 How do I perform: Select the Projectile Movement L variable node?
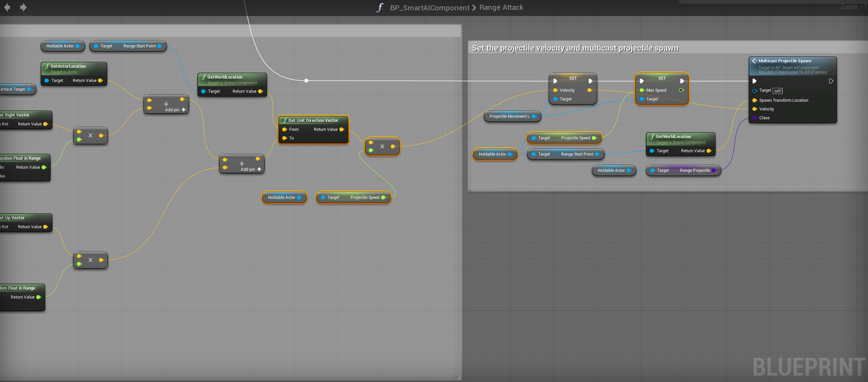pos(509,116)
